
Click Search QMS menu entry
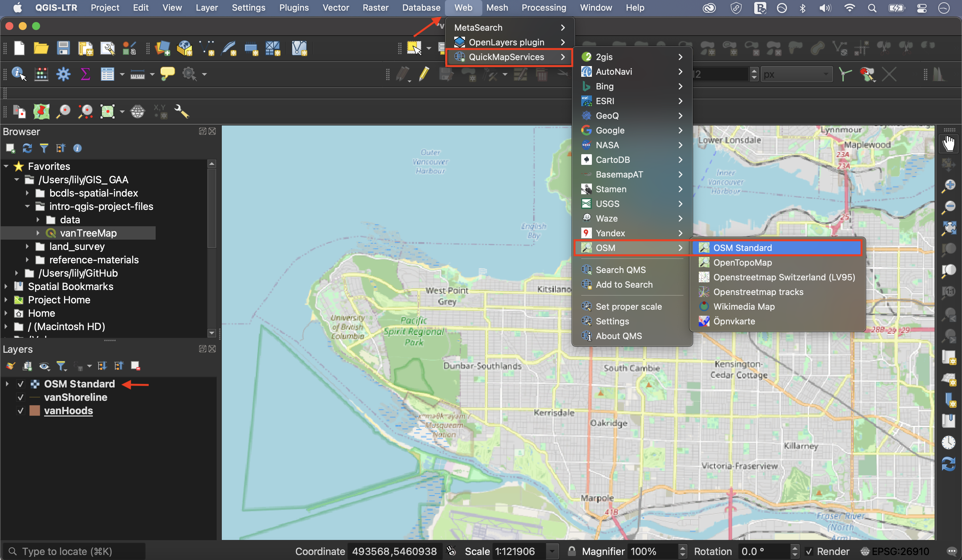click(x=620, y=270)
